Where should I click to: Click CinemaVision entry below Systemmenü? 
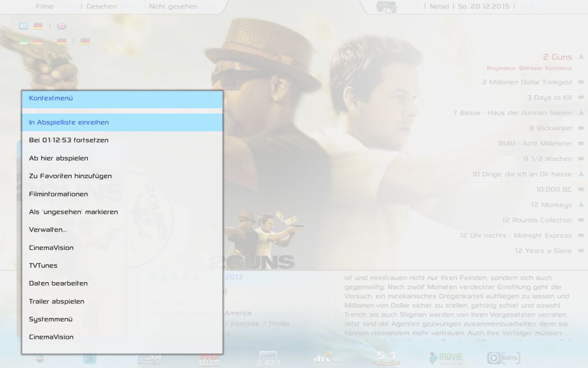pos(122,337)
